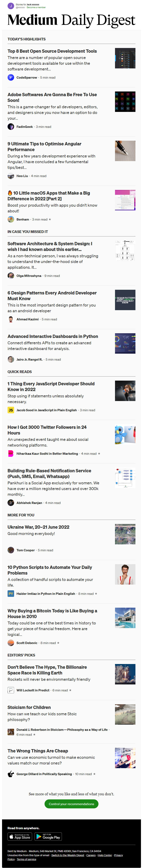Click the Careers footer link
The height and width of the screenshot is (868, 143).
coord(91,855)
